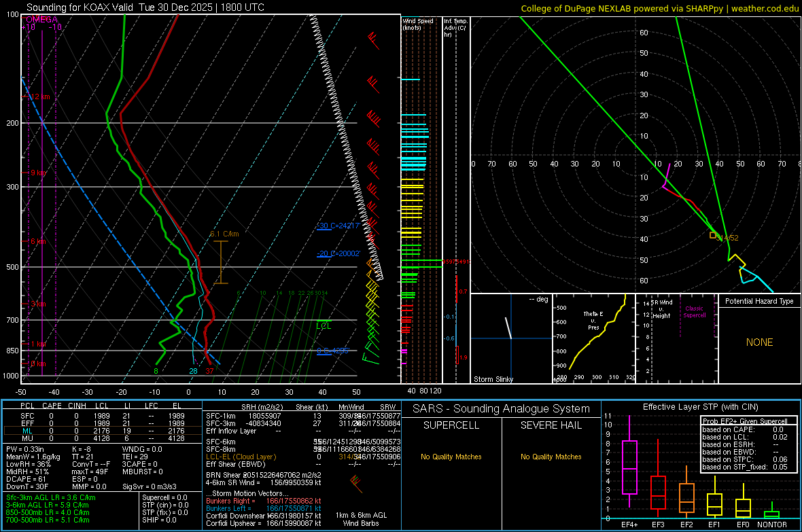Image resolution: width=802 pixels, height=532 pixels.
Task: Click the 'Inf. Temp. Adv.' panel label
Action: [455, 28]
